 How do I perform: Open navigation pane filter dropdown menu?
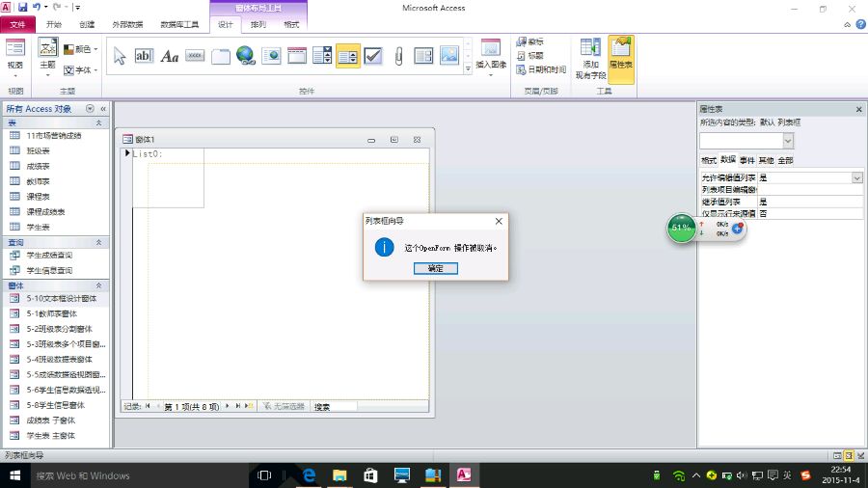[90, 109]
